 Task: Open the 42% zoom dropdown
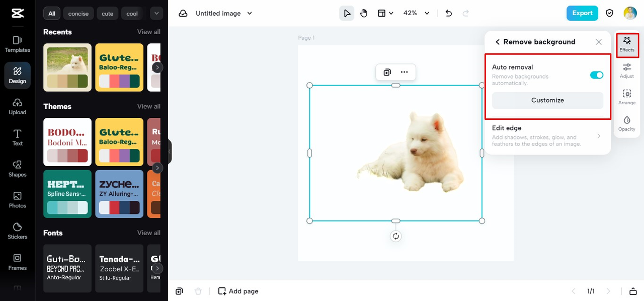point(417,14)
